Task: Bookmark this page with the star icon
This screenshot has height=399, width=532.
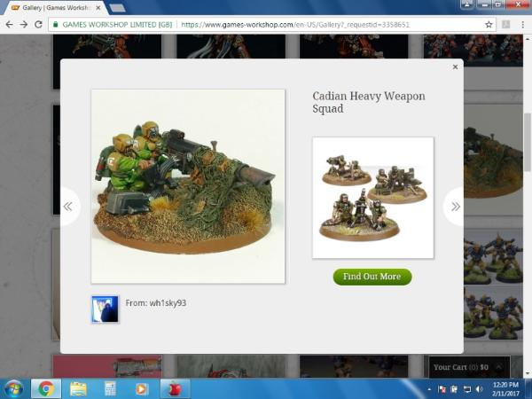Action: tap(489, 25)
